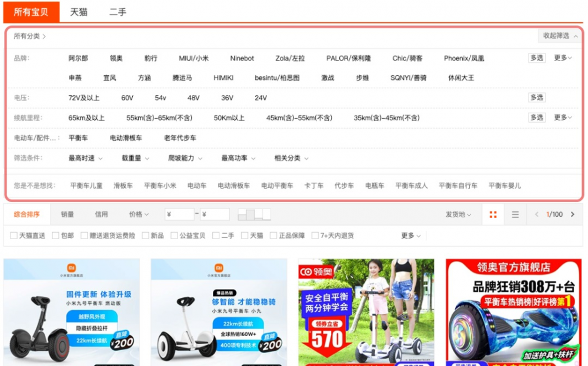Image resolution: width=588 pixels, height=366 pixels.
Task: Click 多选 in the 电压 row
Action: tap(537, 98)
